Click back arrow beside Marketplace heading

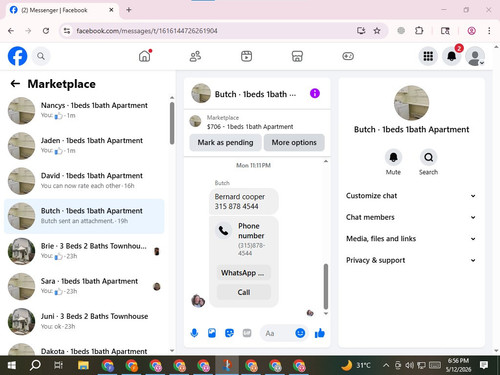pos(15,84)
